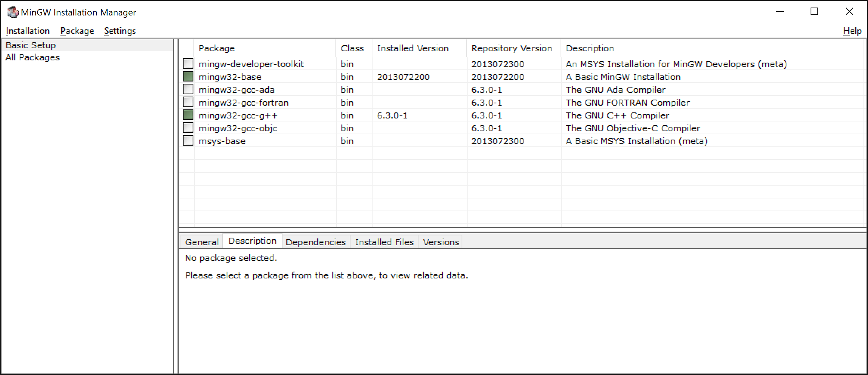
Task: Switch to the Installed Files tab
Action: point(384,242)
